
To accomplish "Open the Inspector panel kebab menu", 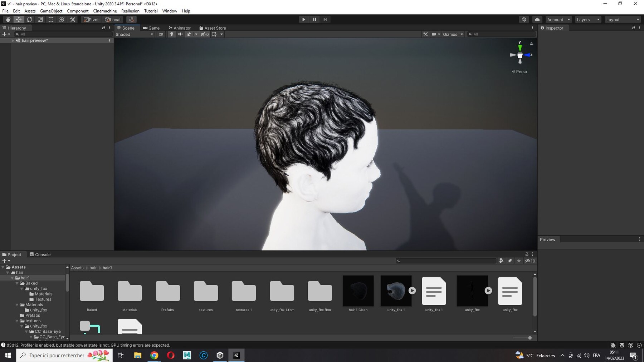I will point(639,28).
